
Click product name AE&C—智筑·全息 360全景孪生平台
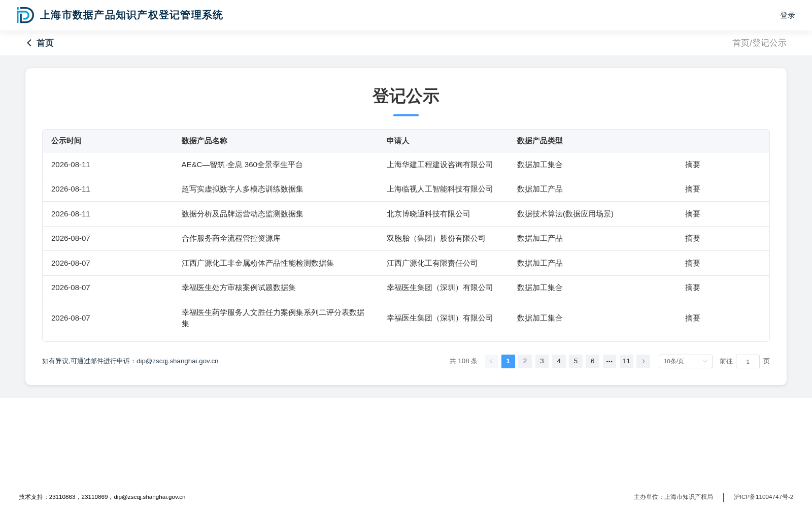[242, 165]
